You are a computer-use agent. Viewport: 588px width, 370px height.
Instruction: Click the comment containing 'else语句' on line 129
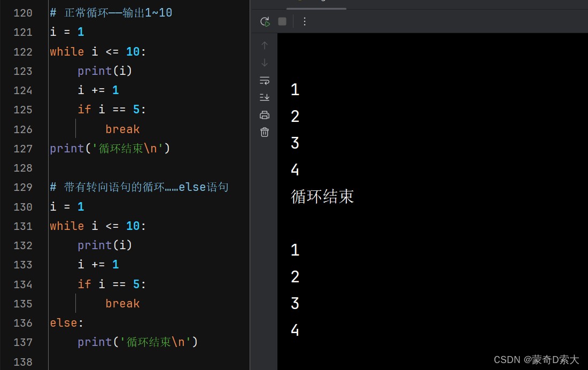pyautogui.click(x=139, y=187)
